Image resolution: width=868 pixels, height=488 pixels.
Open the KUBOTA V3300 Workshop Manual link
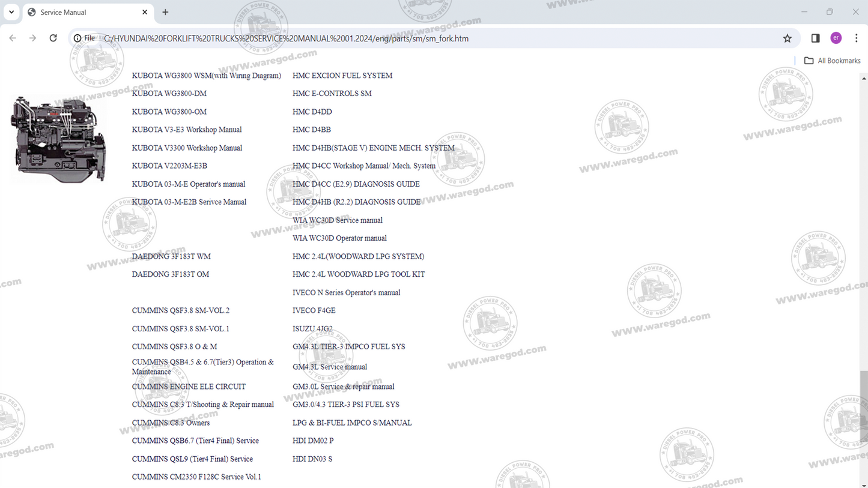click(x=187, y=148)
